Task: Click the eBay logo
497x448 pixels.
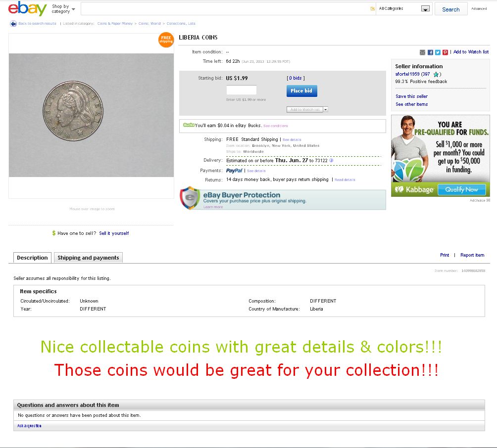Action: (x=28, y=8)
